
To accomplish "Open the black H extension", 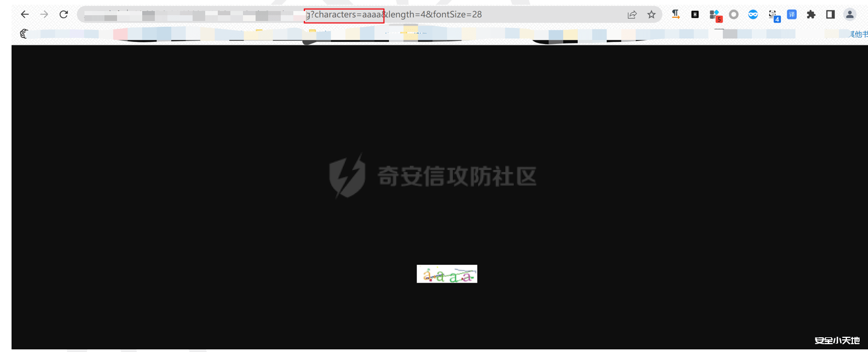I will [x=695, y=15].
